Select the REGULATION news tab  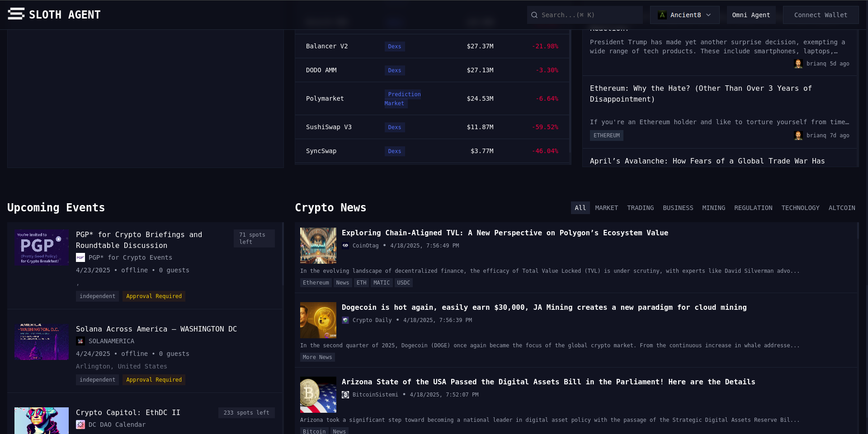pyautogui.click(x=753, y=208)
